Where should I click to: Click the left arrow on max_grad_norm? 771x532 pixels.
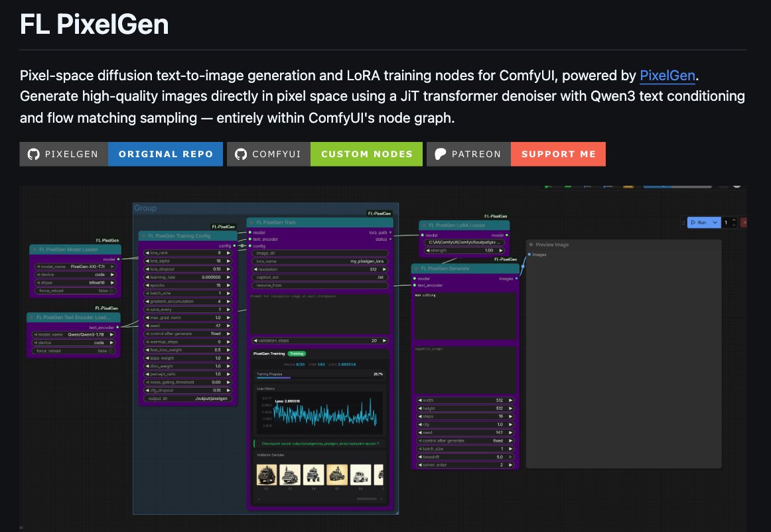coord(147,318)
